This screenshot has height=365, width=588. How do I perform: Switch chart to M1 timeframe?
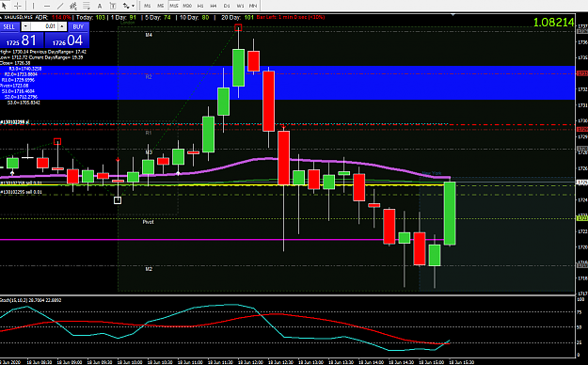148,6
